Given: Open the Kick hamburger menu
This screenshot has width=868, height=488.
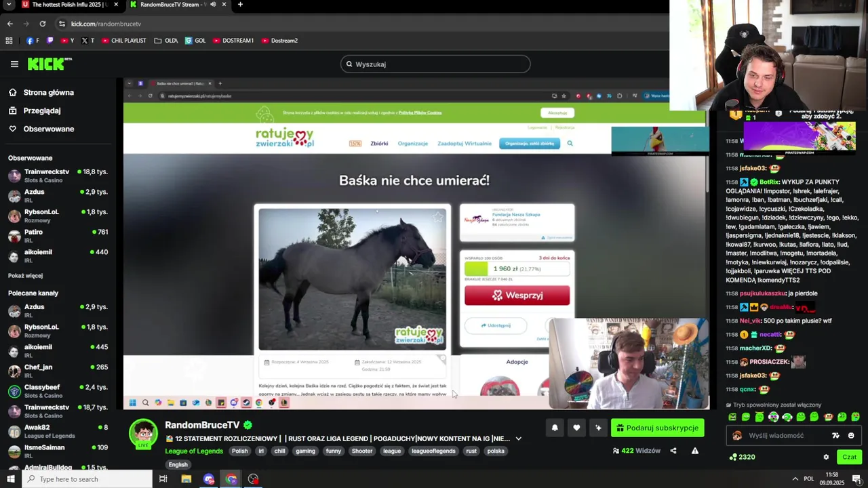Looking at the screenshot, I should tap(14, 64).
